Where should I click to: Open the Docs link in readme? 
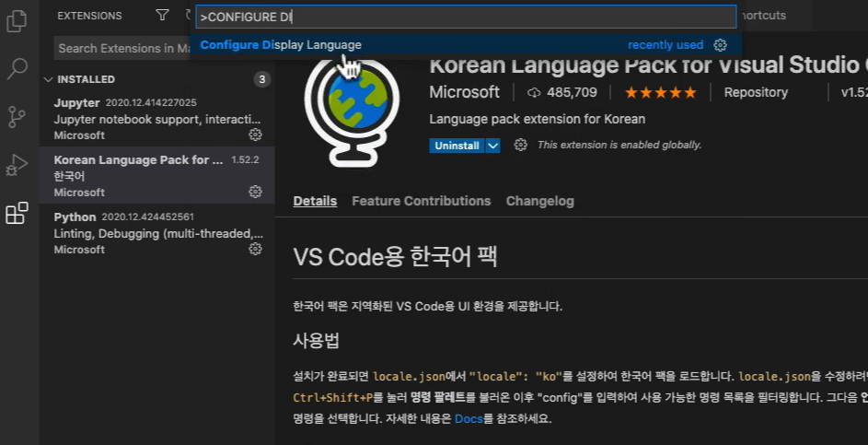(469, 418)
